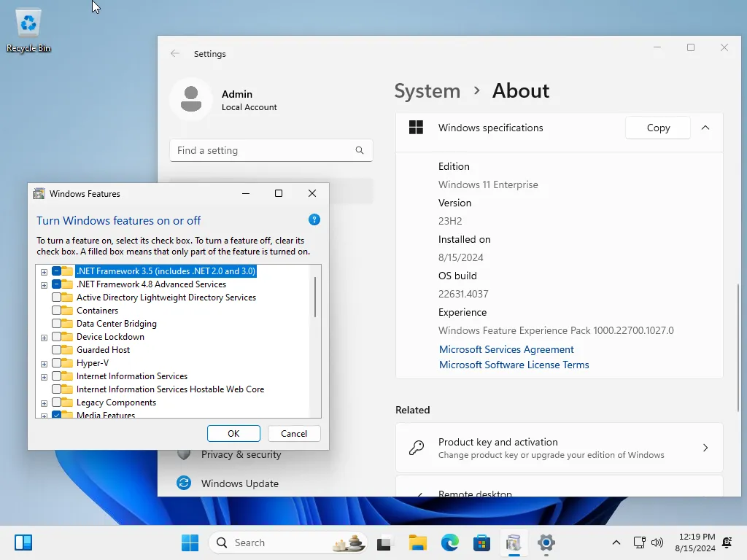
Task: Toggle the .NET Framework 4.8 Advanced Services checkbox
Action: pyautogui.click(x=56, y=284)
